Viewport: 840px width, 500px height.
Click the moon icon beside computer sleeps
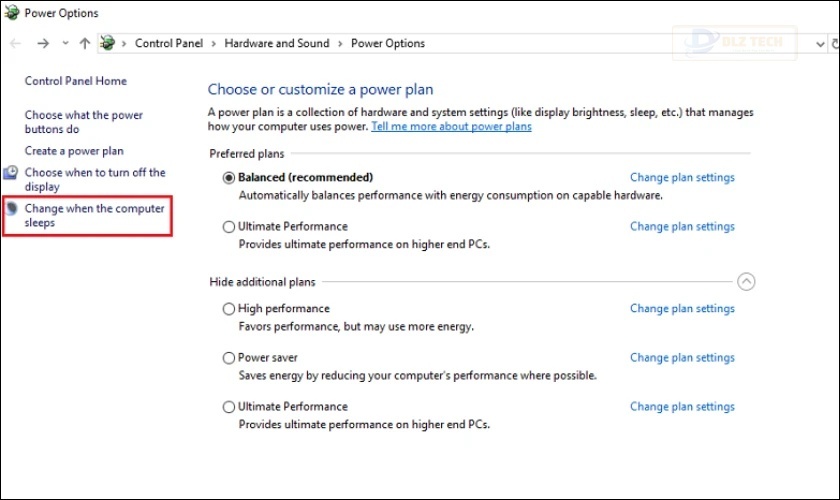(x=11, y=209)
